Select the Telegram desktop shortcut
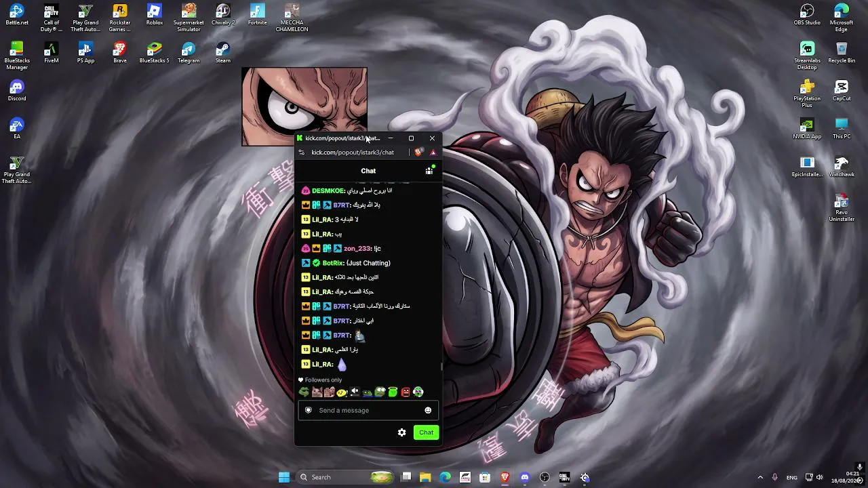 [189, 53]
